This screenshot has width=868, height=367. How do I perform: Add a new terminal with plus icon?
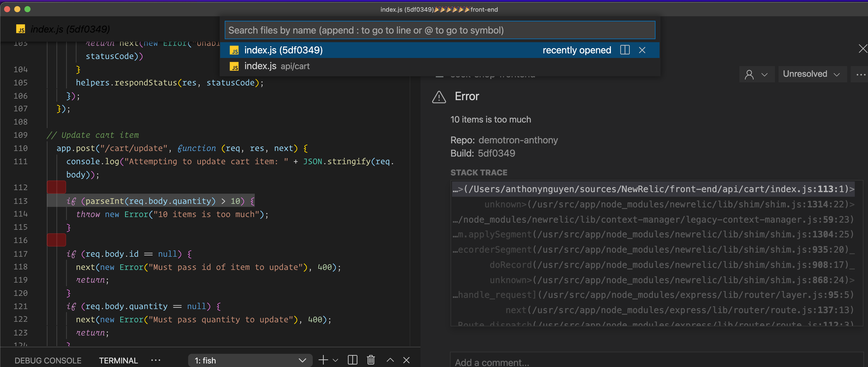pos(323,360)
